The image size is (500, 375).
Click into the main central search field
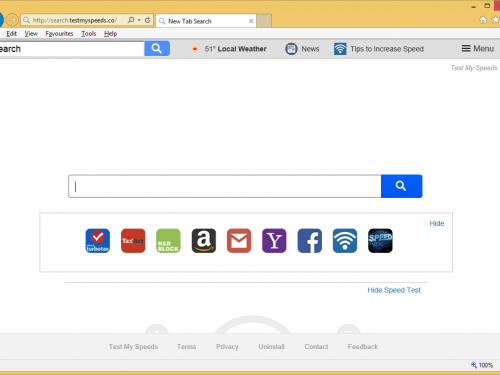pos(225,186)
